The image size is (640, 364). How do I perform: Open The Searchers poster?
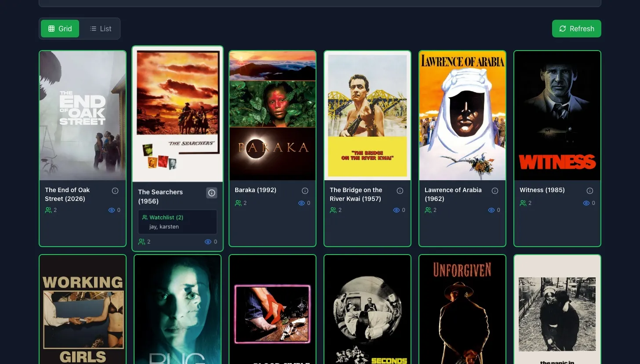point(178,114)
